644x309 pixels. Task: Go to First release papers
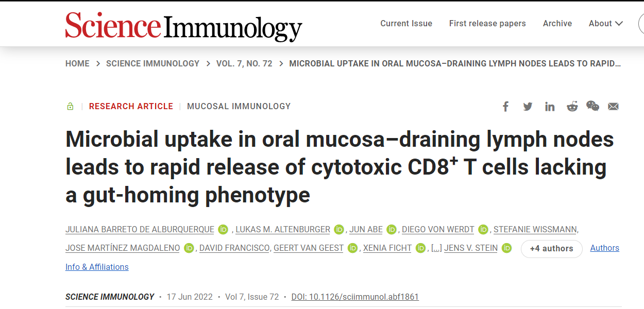pos(487,24)
